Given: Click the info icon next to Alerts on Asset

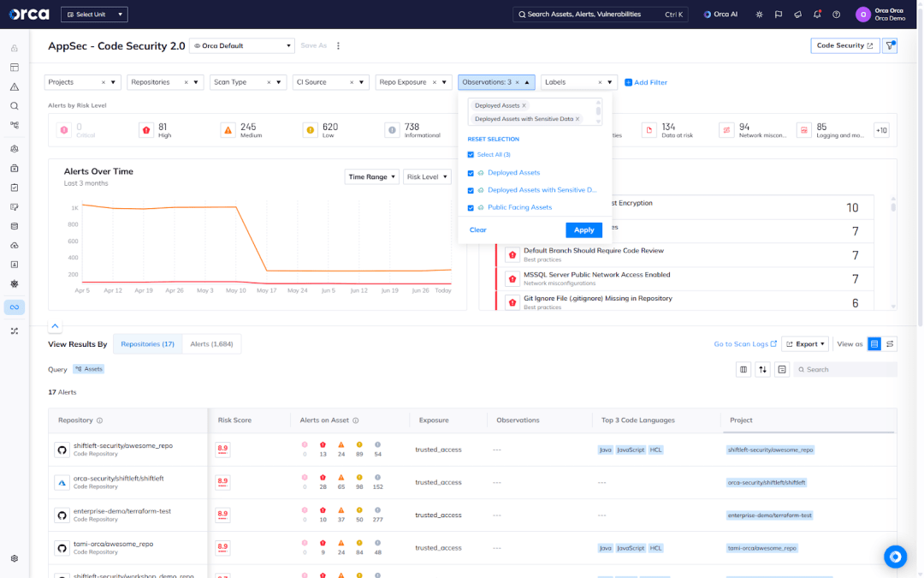Looking at the screenshot, I should (355, 420).
